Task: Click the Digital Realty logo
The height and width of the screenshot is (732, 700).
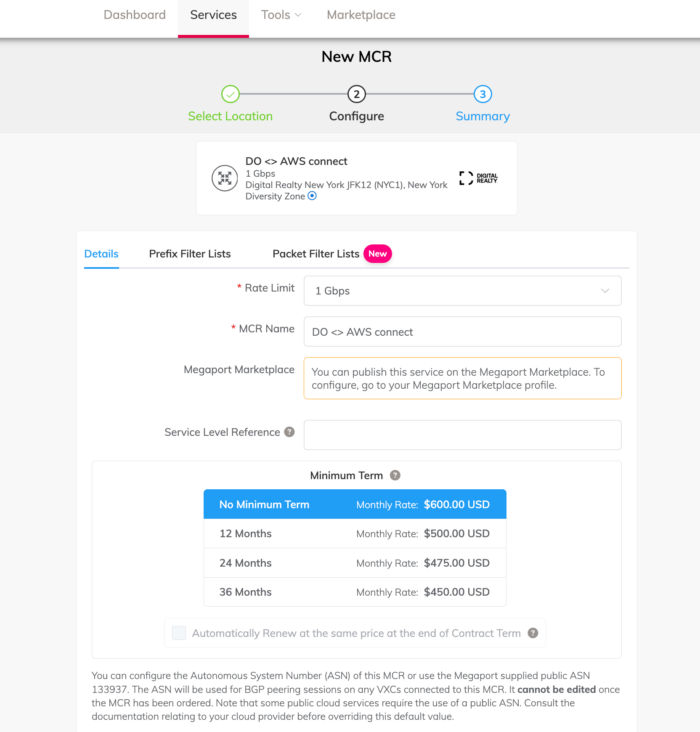Action: [x=478, y=178]
